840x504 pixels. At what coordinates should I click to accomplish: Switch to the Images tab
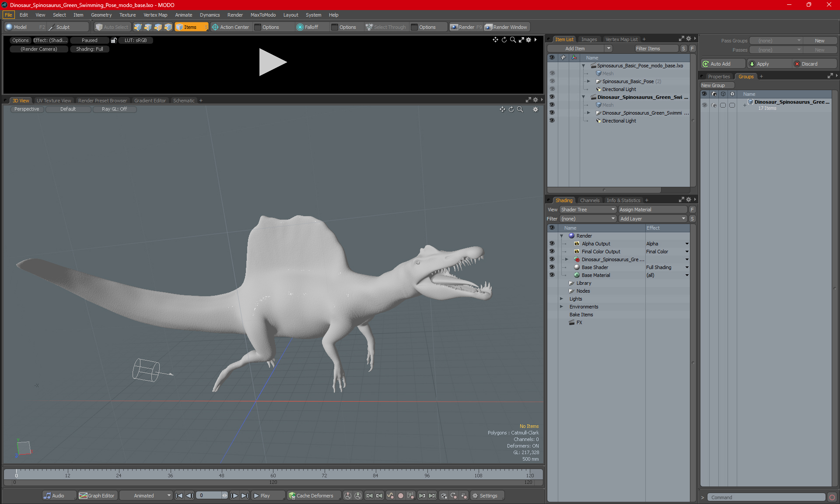point(589,39)
